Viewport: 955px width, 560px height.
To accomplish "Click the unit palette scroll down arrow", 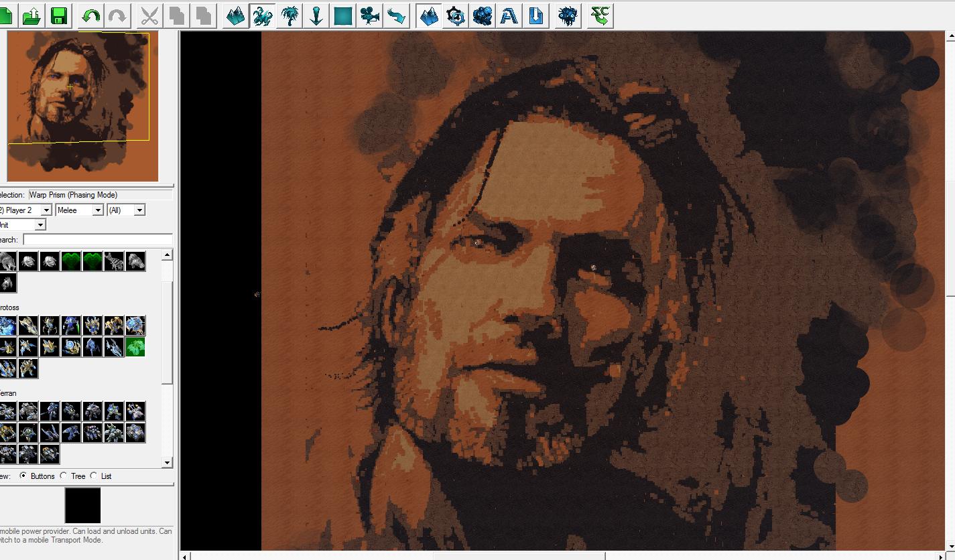I will pyautogui.click(x=167, y=462).
